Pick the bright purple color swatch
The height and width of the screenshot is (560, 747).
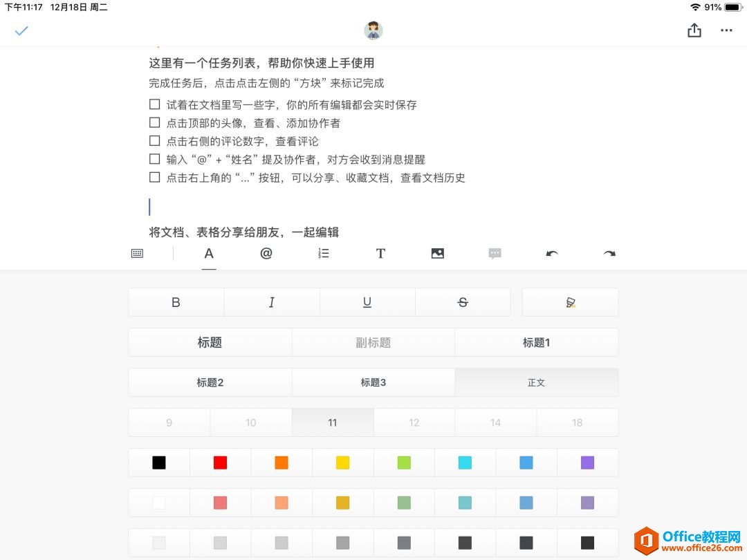point(587,463)
